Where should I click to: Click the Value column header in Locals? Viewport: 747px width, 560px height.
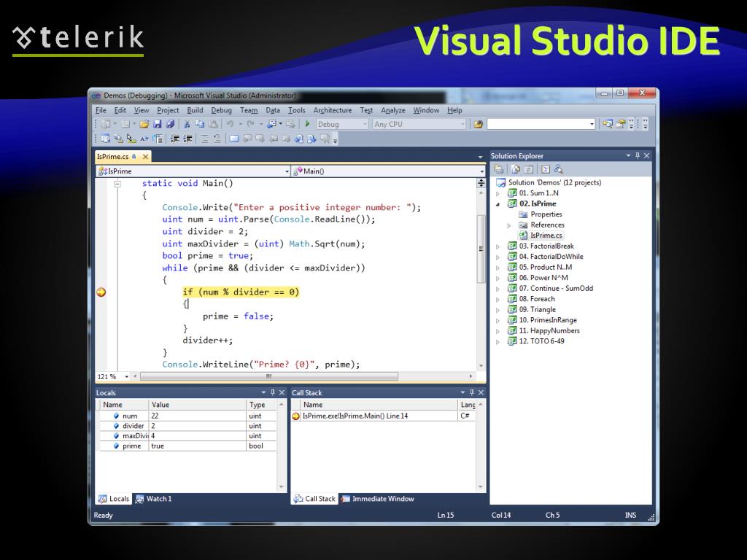click(x=197, y=405)
